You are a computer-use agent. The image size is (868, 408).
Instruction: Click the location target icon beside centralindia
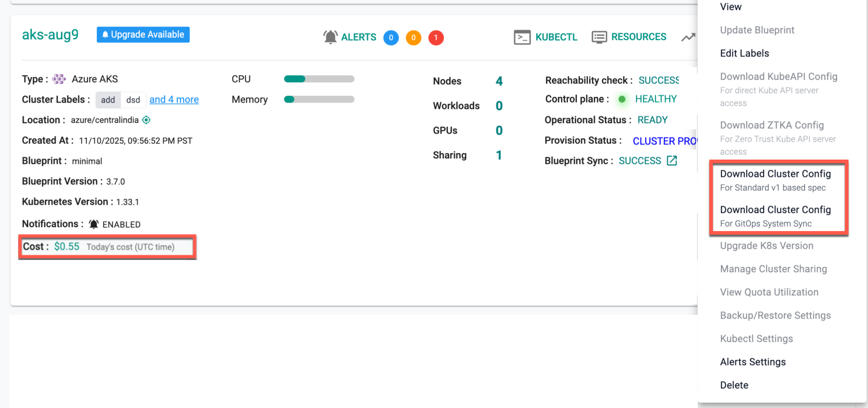(146, 120)
